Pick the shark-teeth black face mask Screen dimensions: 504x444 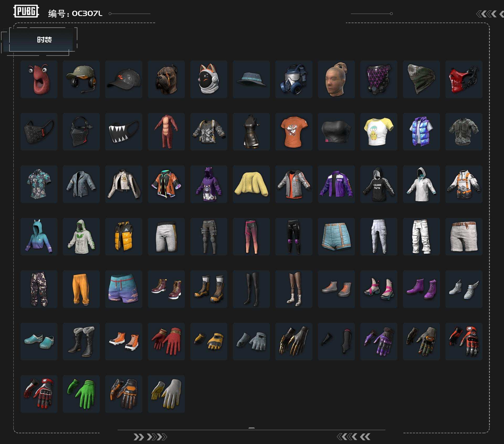(124, 132)
